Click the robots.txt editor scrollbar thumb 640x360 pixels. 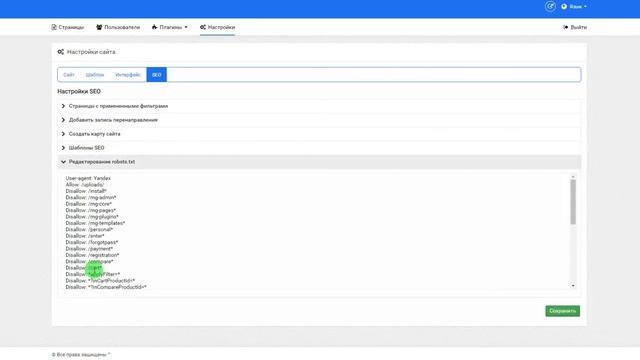tap(573, 202)
